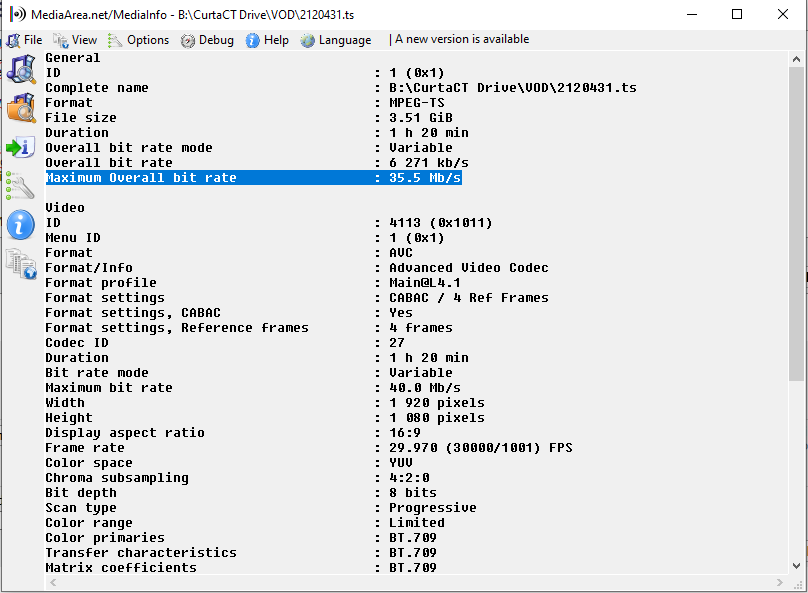
Task: Click the Open File sidebar icon
Action: pyautogui.click(x=21, y=69)
